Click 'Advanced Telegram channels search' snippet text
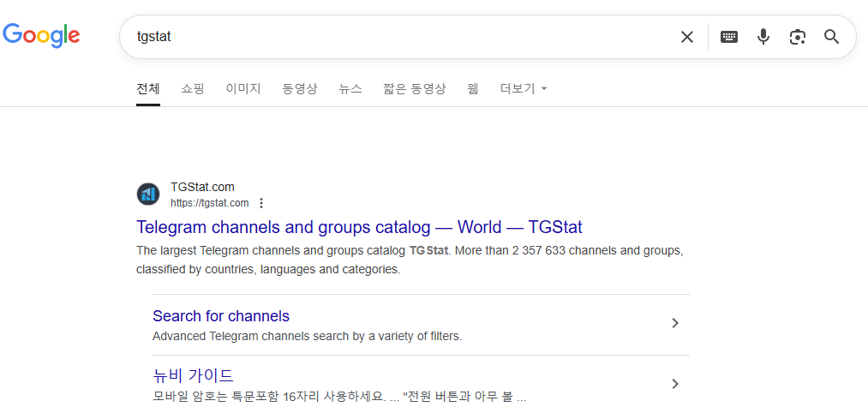This screenshot has height=413, width=868. 308,336
